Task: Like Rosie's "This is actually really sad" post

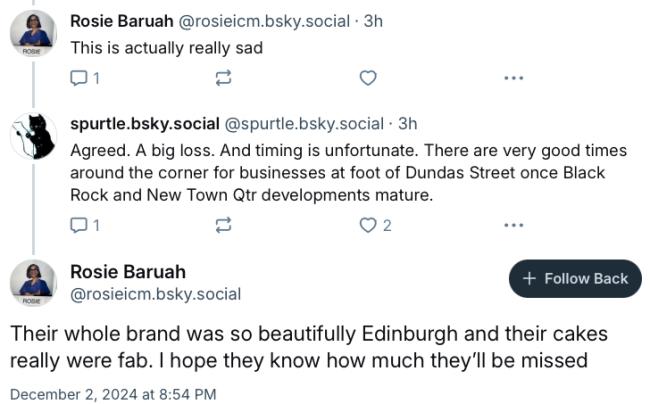Action: click(368, 78)
